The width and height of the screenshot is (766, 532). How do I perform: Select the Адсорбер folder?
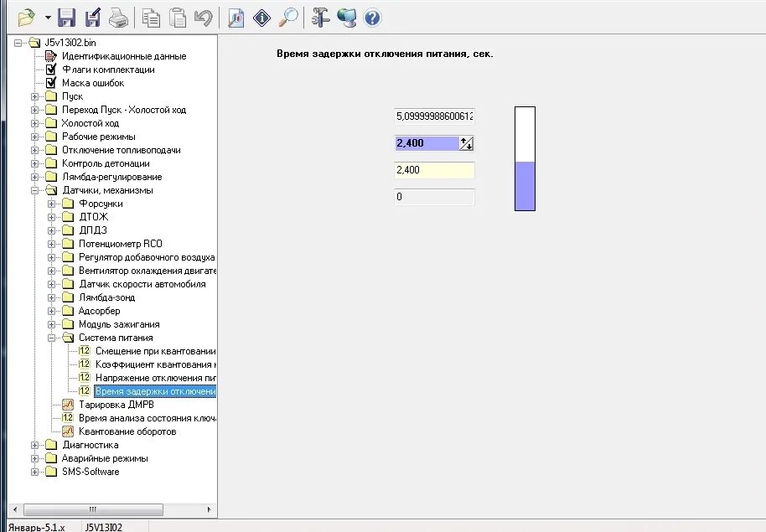(99, 311)
